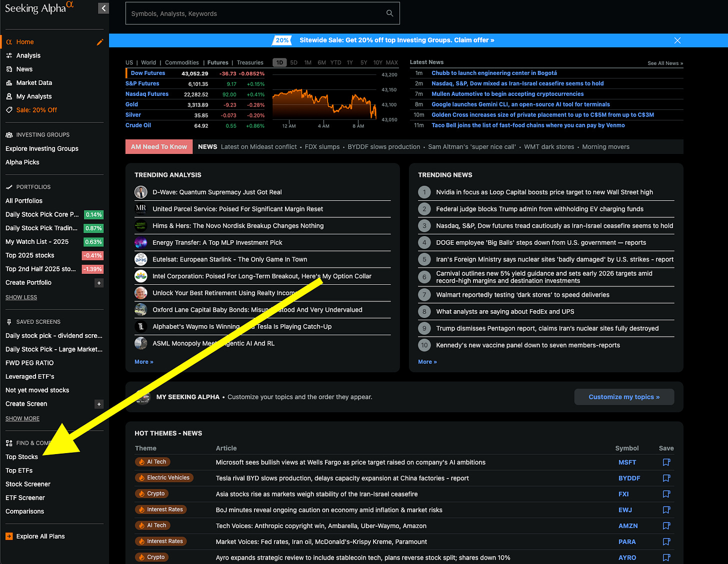Click the Intel Corporation article author avatar

(141, 276)
